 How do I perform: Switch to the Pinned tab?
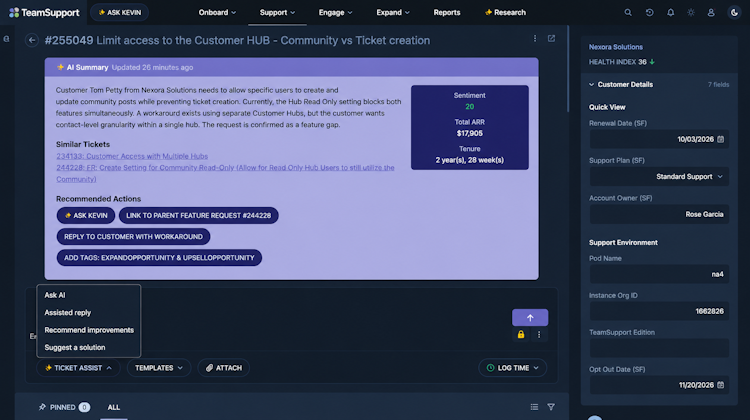tap(64, 407)
